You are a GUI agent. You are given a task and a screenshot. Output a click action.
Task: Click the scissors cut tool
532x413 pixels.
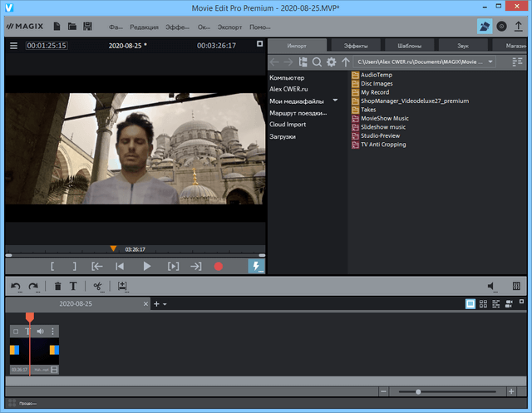(x=97, y=287)
